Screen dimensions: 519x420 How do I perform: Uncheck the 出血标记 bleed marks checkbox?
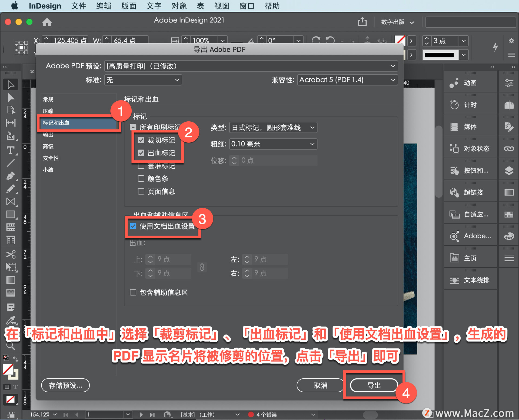pos(141,153)
